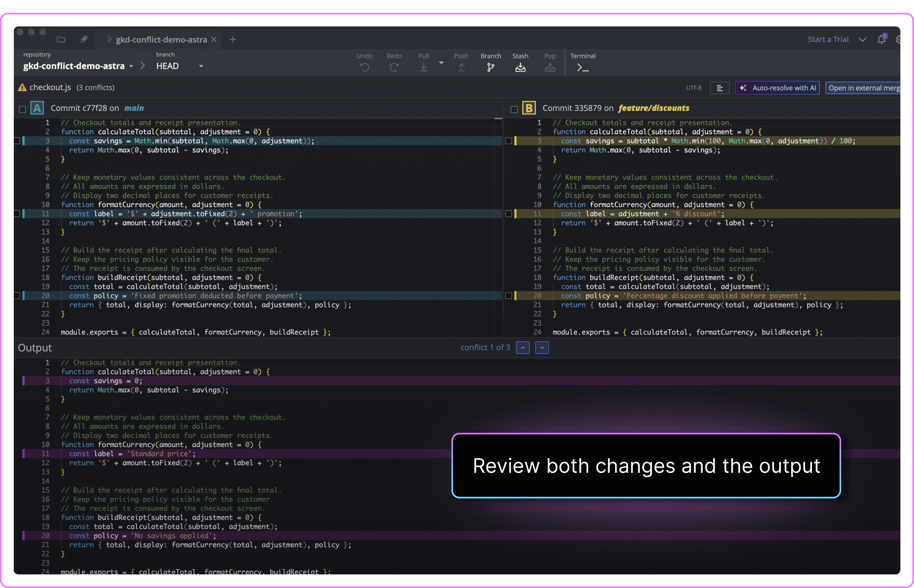Viewport: 914px width, 588px height.
Task: Pop the stash with the Pop button
Action: [550, 63]
